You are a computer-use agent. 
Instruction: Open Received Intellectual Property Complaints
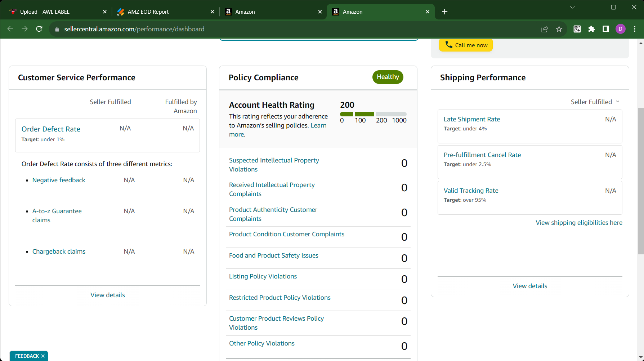[272, 189]
